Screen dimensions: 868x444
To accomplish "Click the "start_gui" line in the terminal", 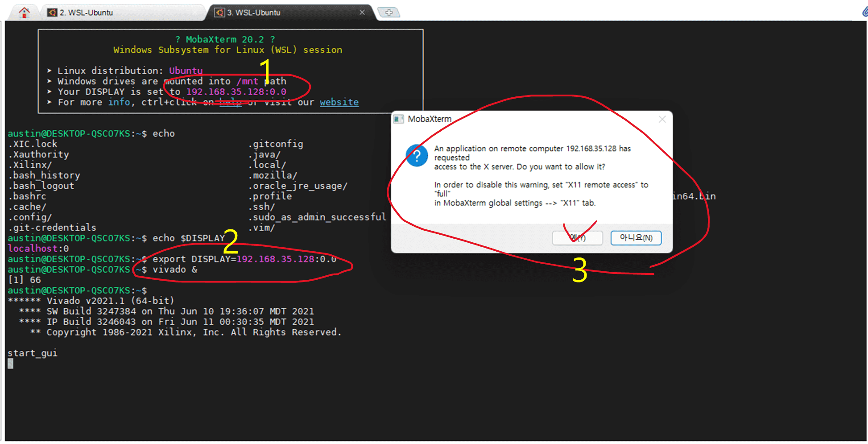I will (x=33, y=353).
